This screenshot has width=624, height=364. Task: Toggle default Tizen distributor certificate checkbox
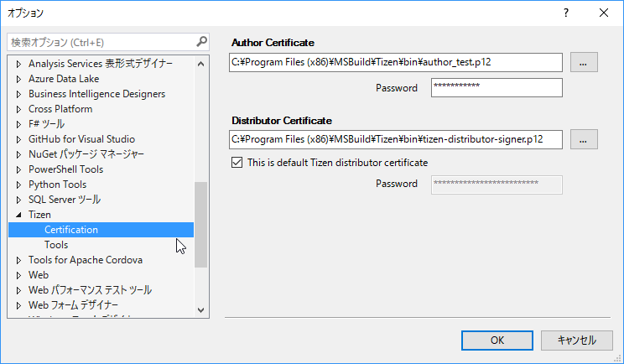pos(237,163)
